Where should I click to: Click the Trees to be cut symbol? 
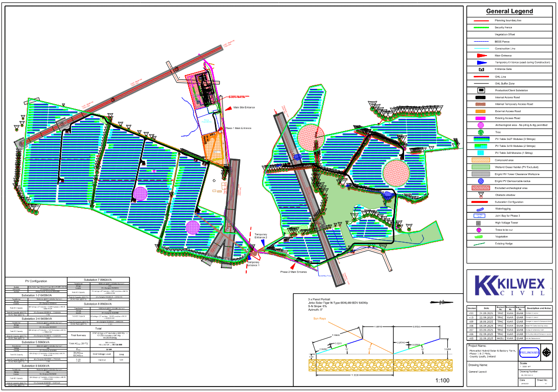coord(480,230)
